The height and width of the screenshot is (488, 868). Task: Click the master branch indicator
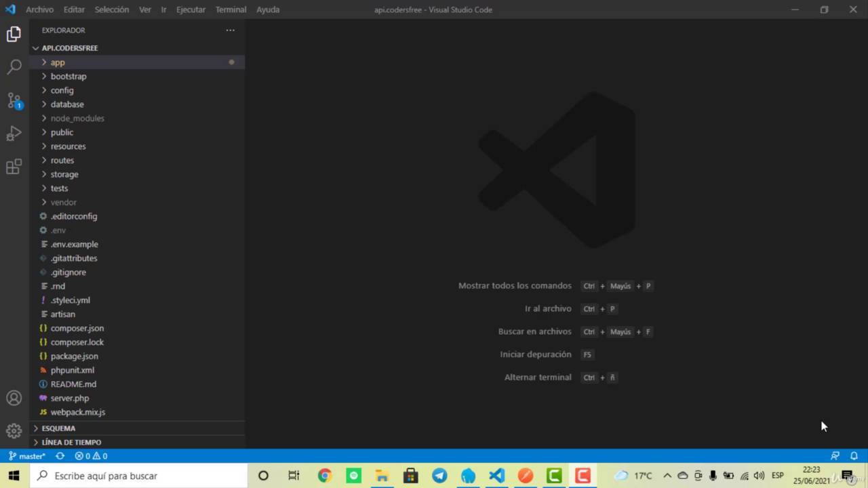[x=27, y=456]
